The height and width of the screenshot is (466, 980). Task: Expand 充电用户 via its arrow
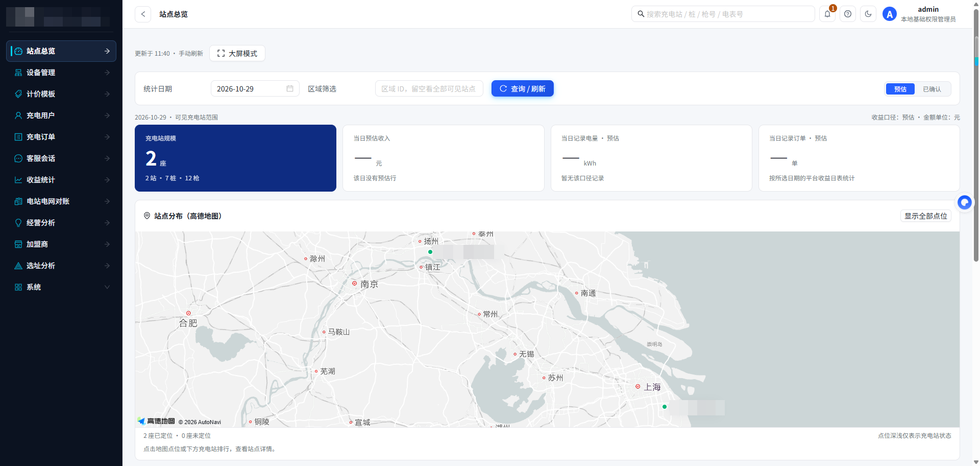(107, 115)
